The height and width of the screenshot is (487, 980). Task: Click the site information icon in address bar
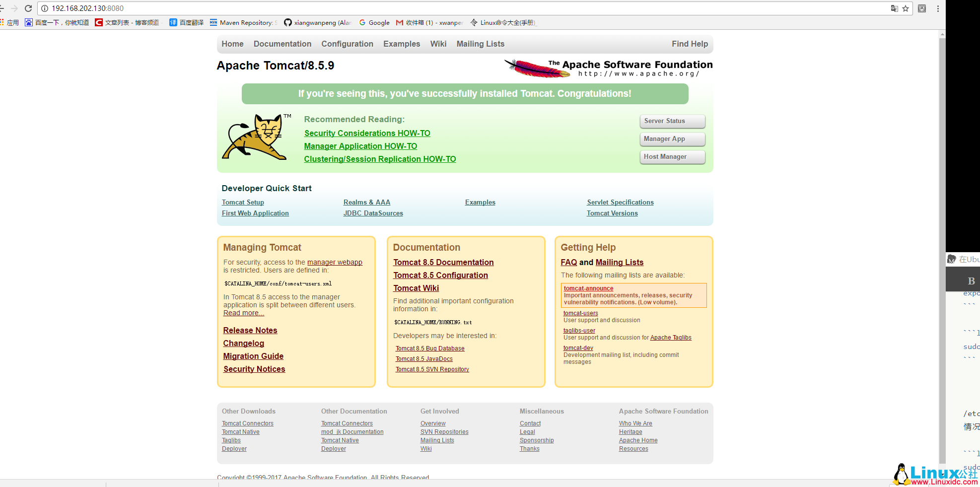coord(45,8)
